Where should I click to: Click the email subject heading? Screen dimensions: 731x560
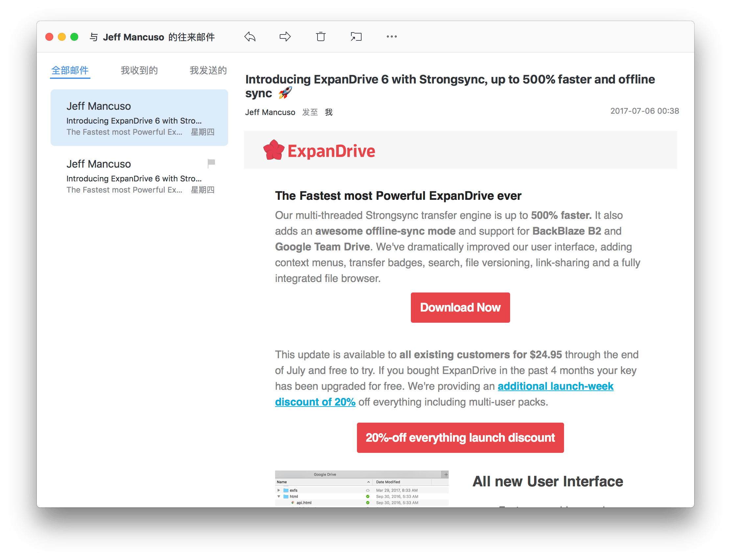(x=450, y=86)
